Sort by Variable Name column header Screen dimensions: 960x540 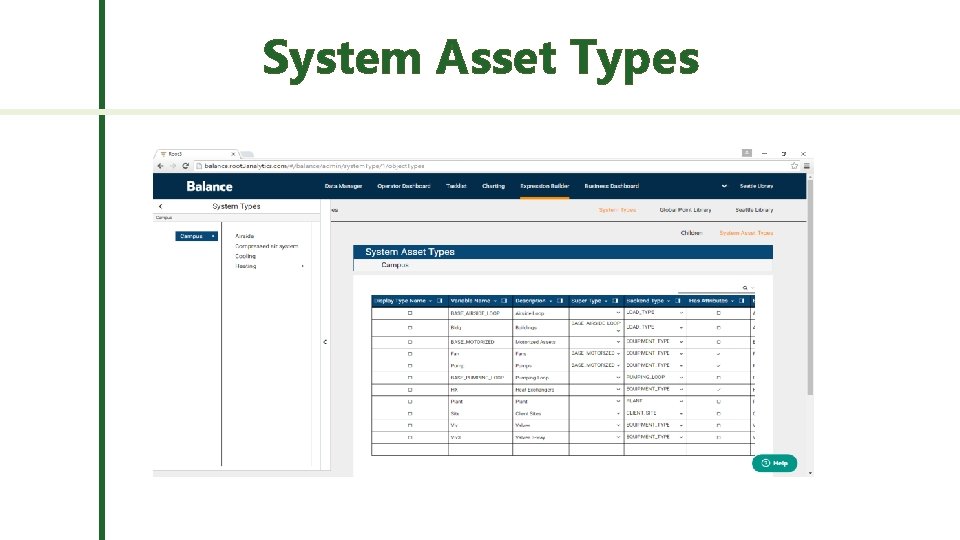pyautogui.click(x=470, y=301)
